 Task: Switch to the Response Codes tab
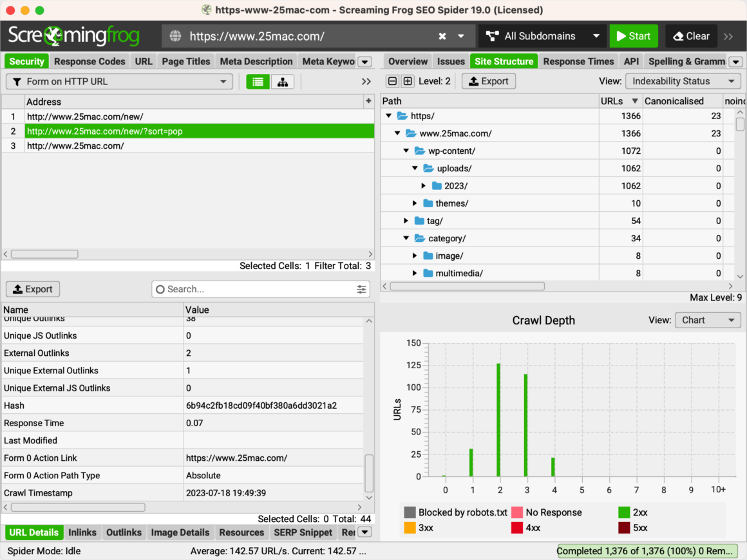click(x=90, y=61)
